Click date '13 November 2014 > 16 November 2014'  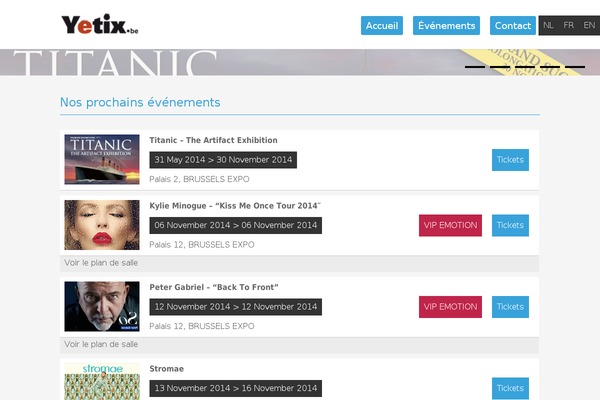[236, 388]
